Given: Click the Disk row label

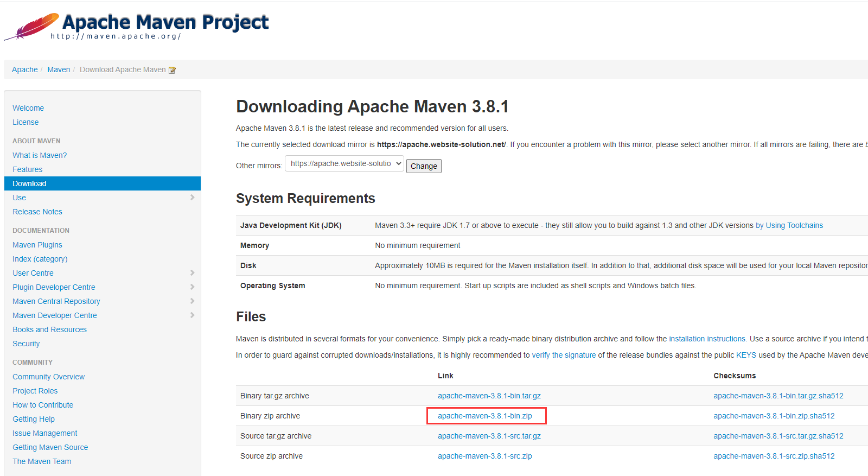Looking at the screenshot, I should tap(248, 265).
